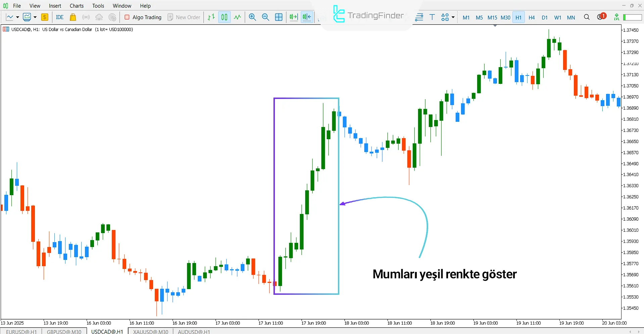644x334 pixels.
Task: Adjust the green account level slider
Action: click(x=632, y=17)
